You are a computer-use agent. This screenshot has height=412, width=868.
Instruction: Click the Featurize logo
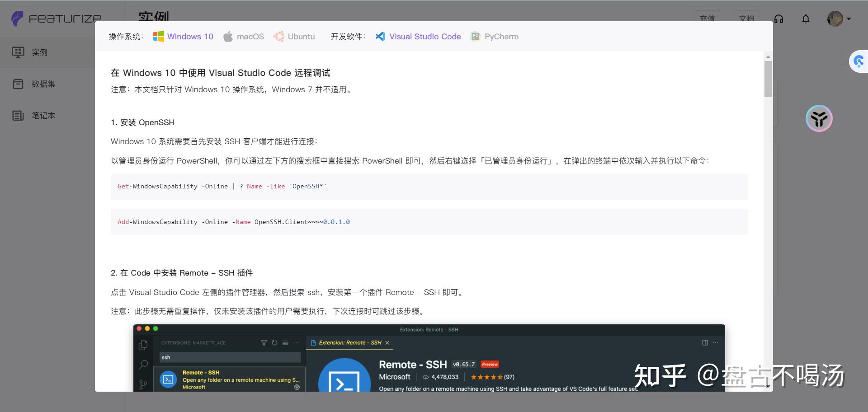pyautogui.click(x=54, y=18)
